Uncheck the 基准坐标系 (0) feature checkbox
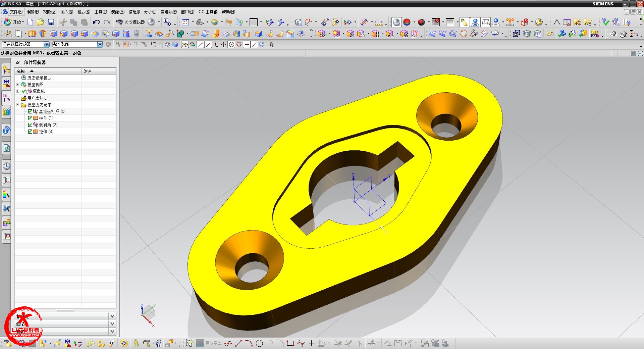644x349 pixels. pyautogui.click(x=30, y=111)
